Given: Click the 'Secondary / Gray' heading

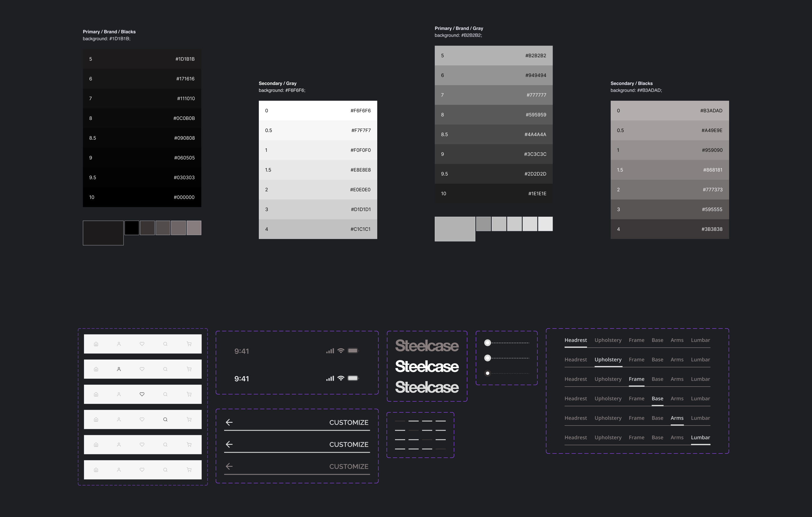Looking at the screenshot, I should coord(277,83).
